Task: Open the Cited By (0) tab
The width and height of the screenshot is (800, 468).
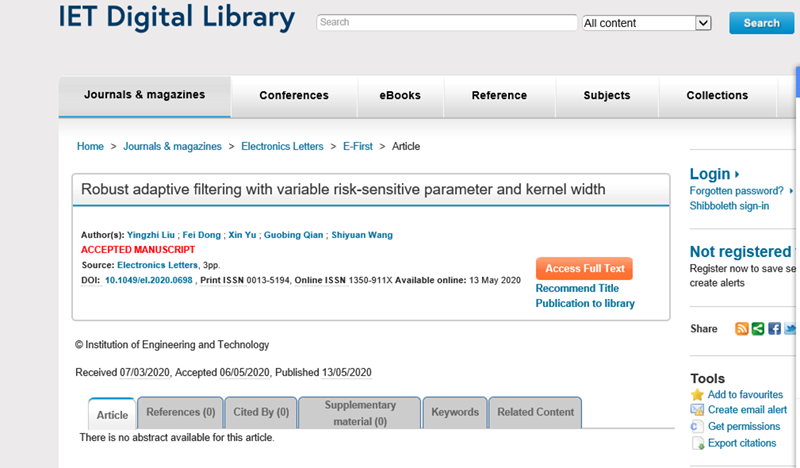Action: (261, 412)
